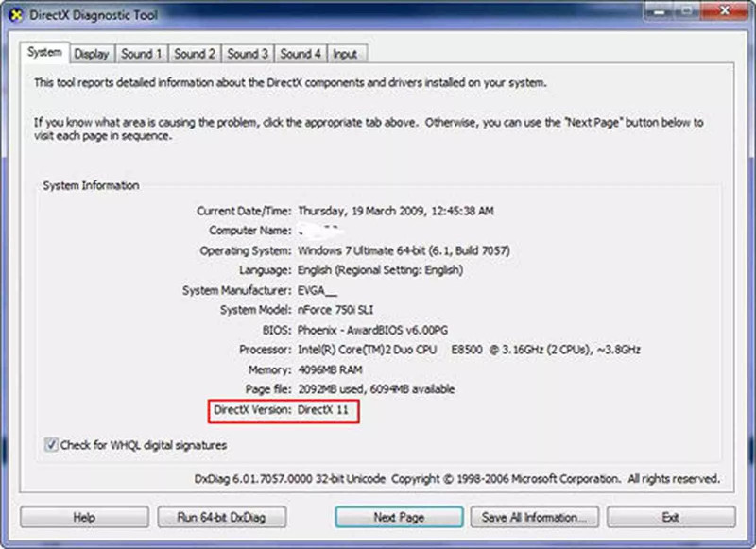
Task: Minimize the DirectX Diagnostic Tool window
Action: coord(659,10)
